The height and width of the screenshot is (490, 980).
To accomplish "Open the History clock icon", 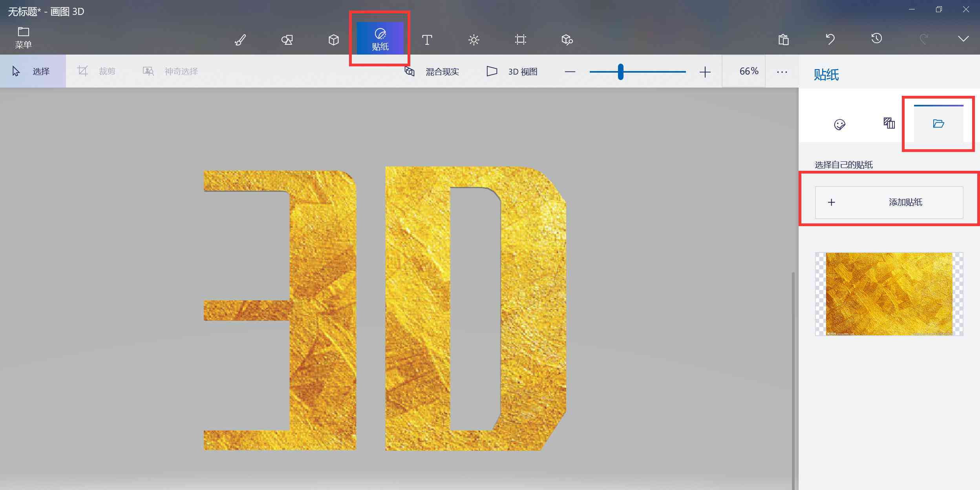I will coord(877,38).
